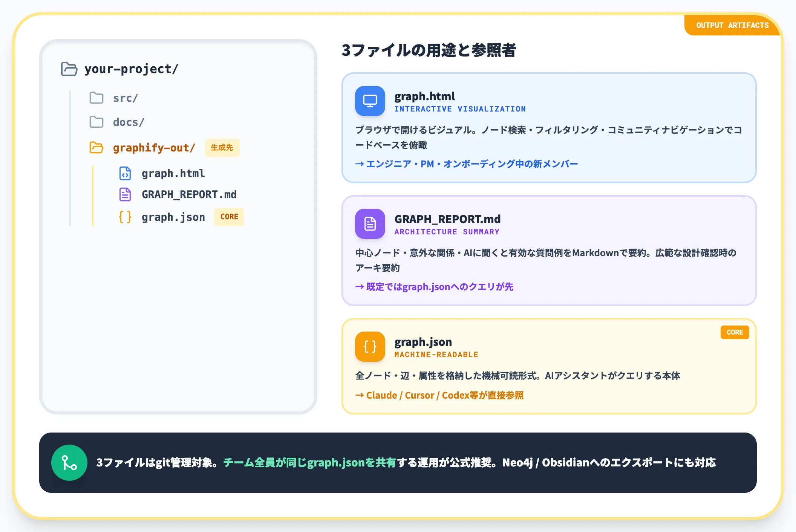Click the ブラウザで開けるビジュアル description text
796x532 pixels.
pos(549,138)
